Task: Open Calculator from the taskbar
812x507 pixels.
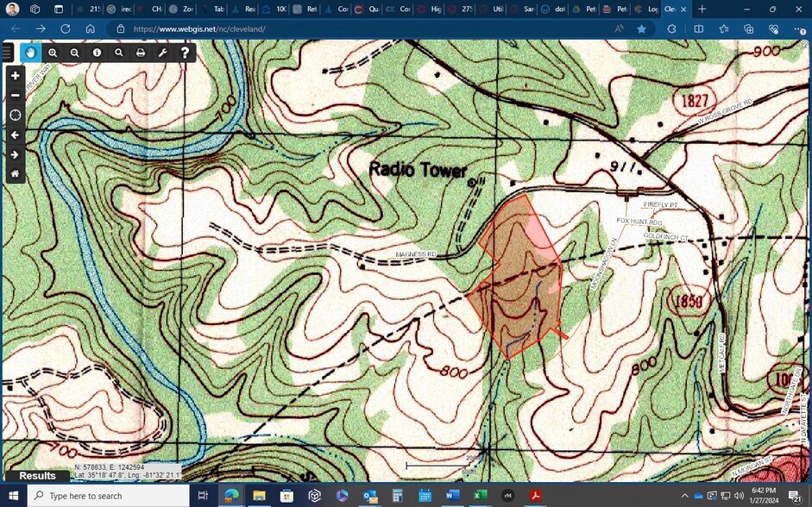Action: click(x=397, y=496)
